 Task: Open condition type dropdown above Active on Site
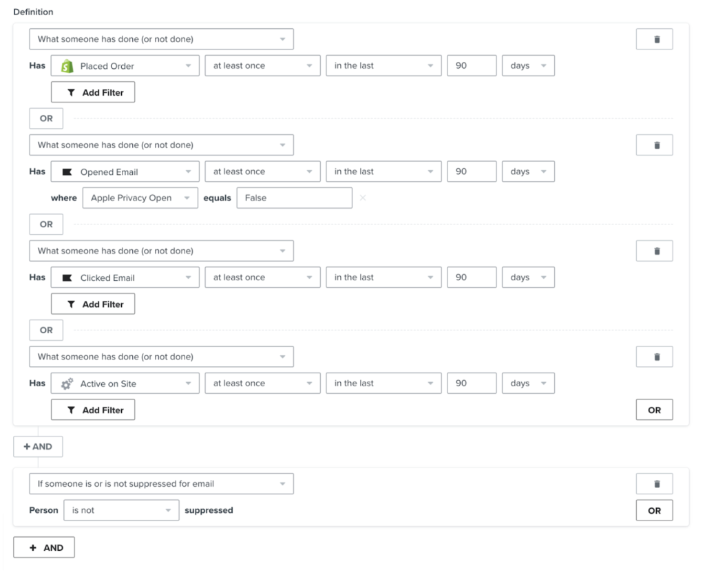click(161, 357)
